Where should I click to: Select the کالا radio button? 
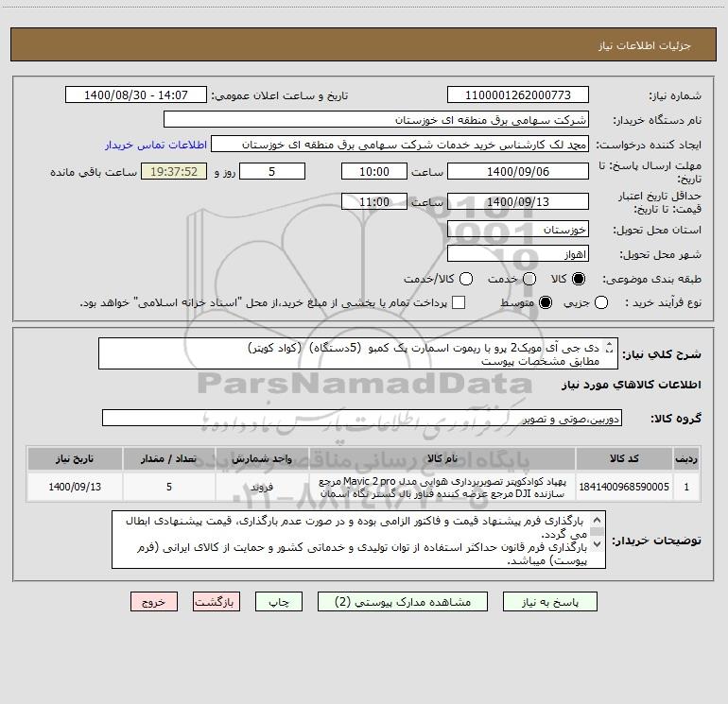pyautogui.click(x=579, y=279)
